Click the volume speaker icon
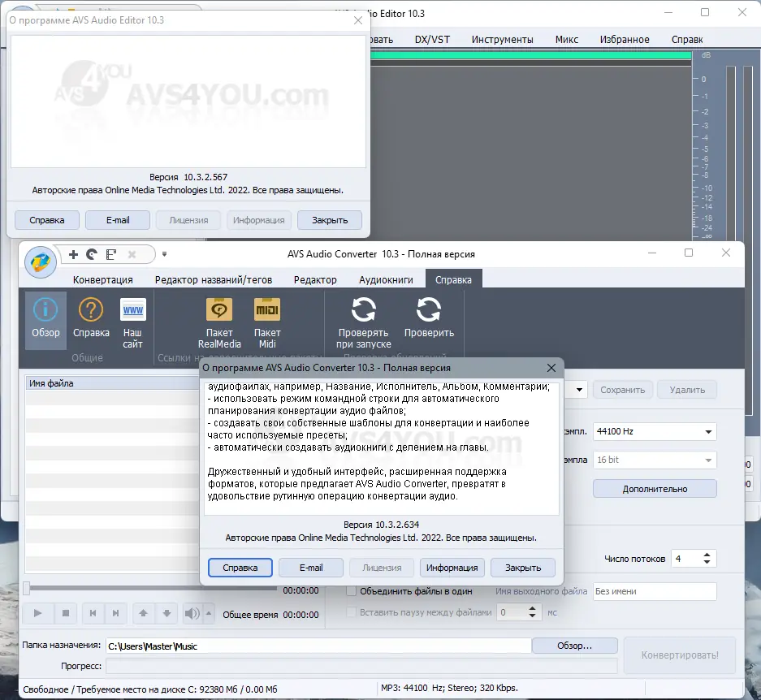 click(x=192, y=613)
